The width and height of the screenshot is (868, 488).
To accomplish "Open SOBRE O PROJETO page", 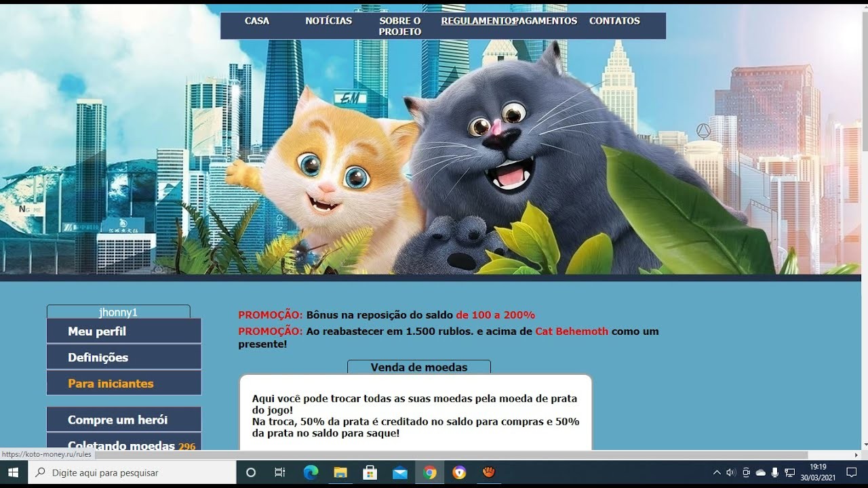I will coord(400,26).
